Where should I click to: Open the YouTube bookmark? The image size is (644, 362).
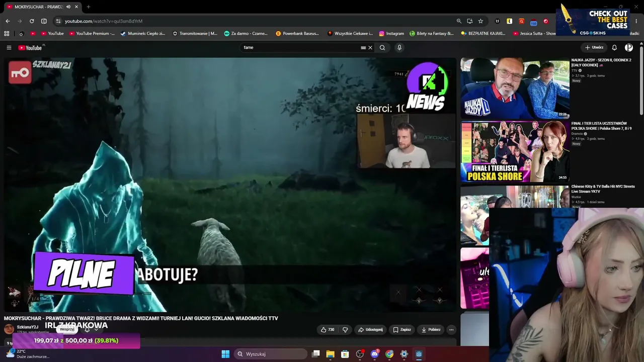coord(52,34)
